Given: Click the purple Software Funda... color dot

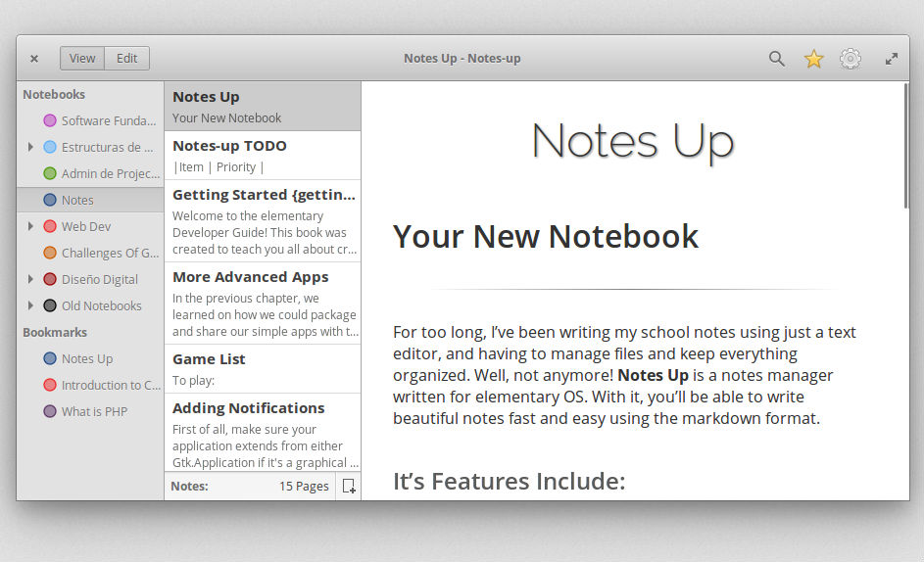Looking at the screenshot, I should [x=50, y=120].
